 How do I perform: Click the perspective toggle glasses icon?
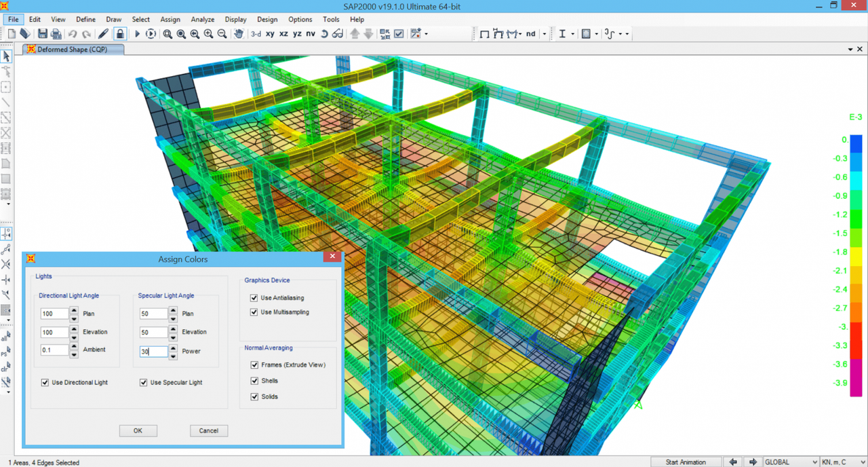pyautogui.click(x=338, y=34)
